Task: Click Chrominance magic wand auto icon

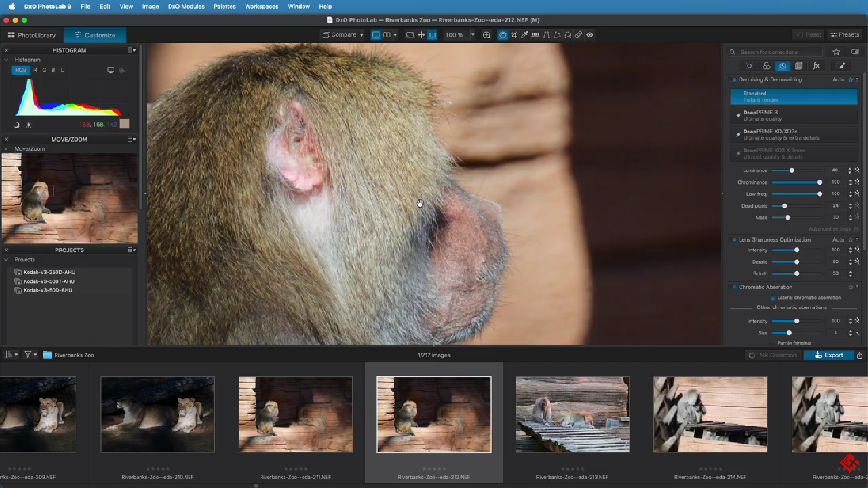Action: 857,182
